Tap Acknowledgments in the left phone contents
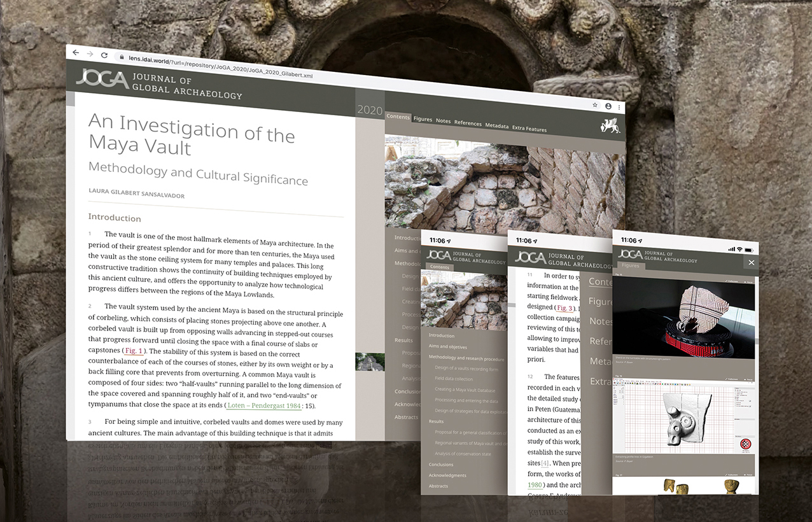Viewport: 812px width, 522px height. click(447, 476)
